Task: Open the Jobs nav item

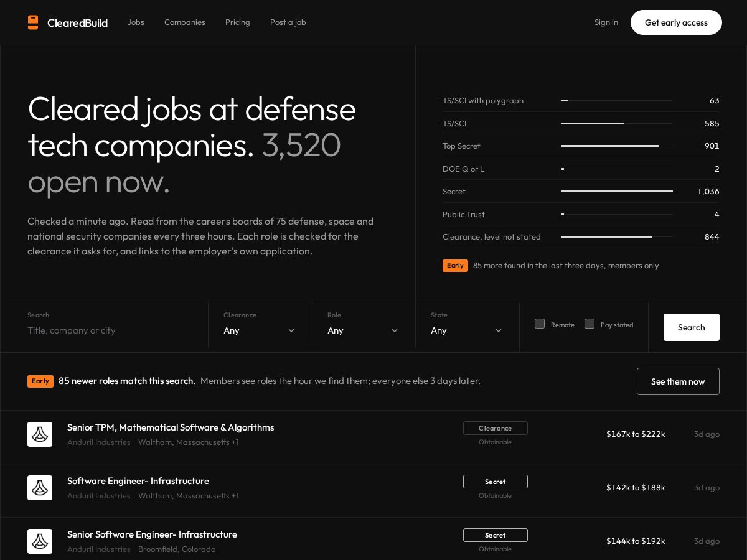Action: 136,22
